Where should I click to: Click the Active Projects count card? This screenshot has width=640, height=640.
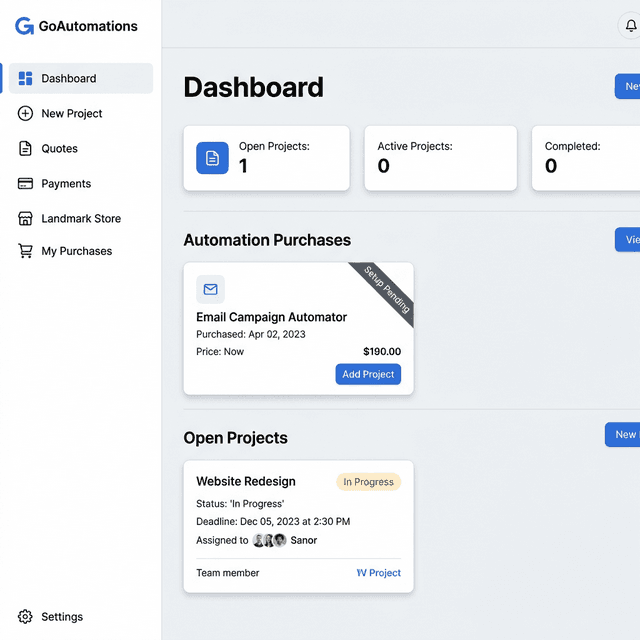[x=441, y=158]
